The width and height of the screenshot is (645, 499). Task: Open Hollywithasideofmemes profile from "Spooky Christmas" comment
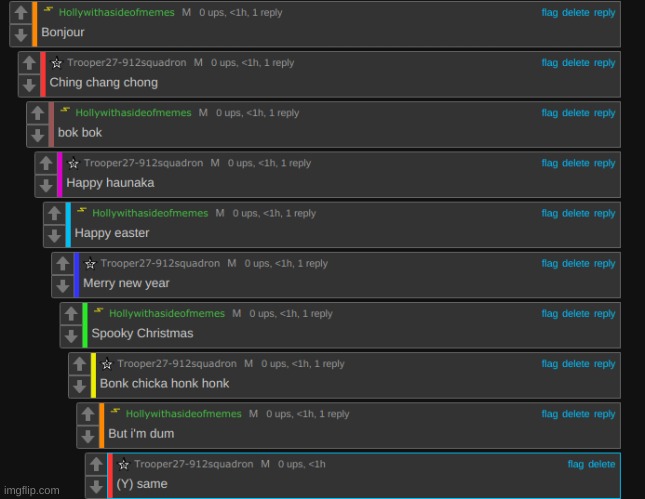(x=167, y=314)
